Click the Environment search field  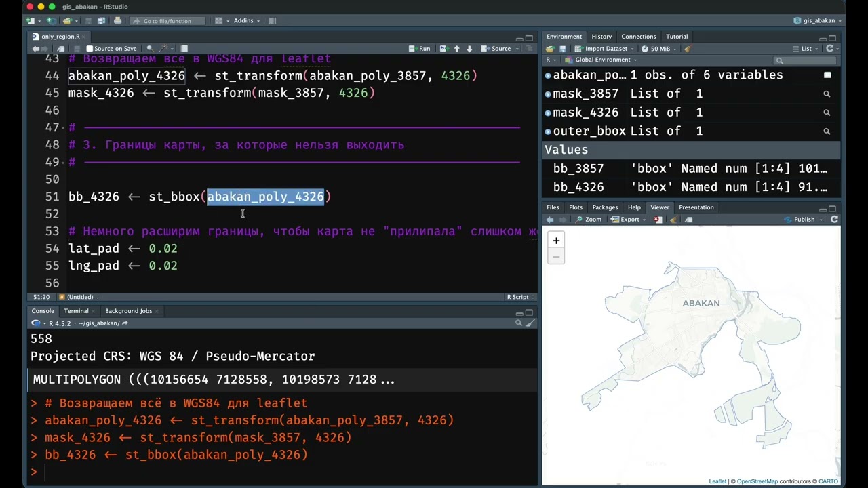tap(804, 60)
